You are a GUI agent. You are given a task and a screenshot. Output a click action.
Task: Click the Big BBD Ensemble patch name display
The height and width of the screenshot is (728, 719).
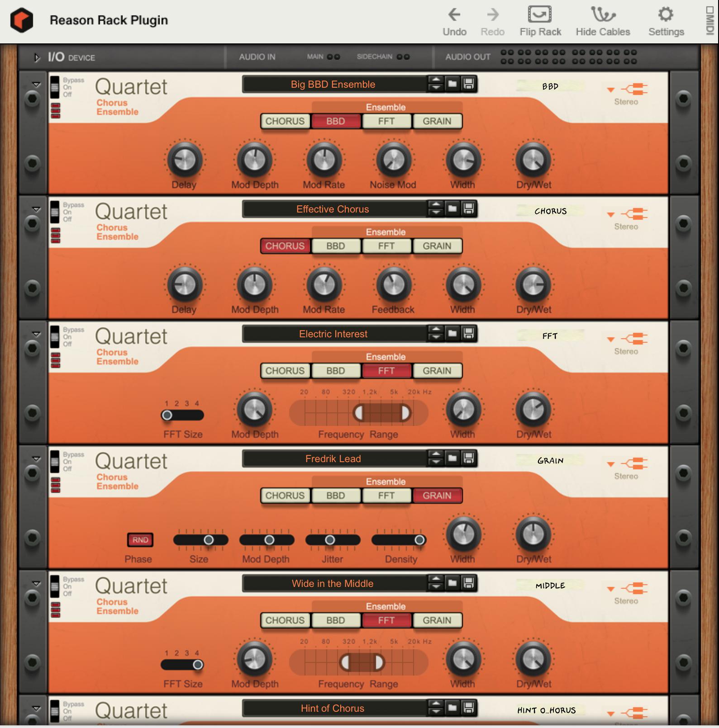(x=334, y=84)
